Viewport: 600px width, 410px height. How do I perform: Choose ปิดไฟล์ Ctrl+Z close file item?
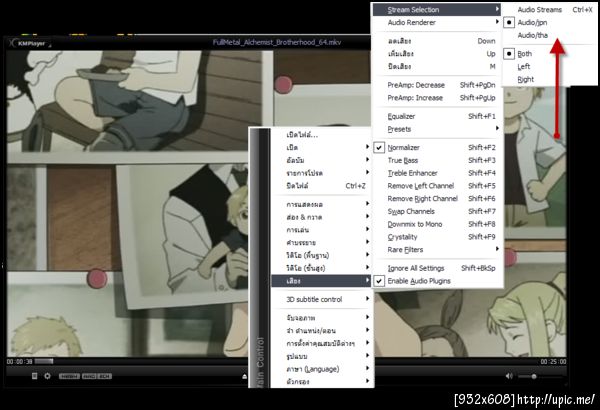click(321, 186)
